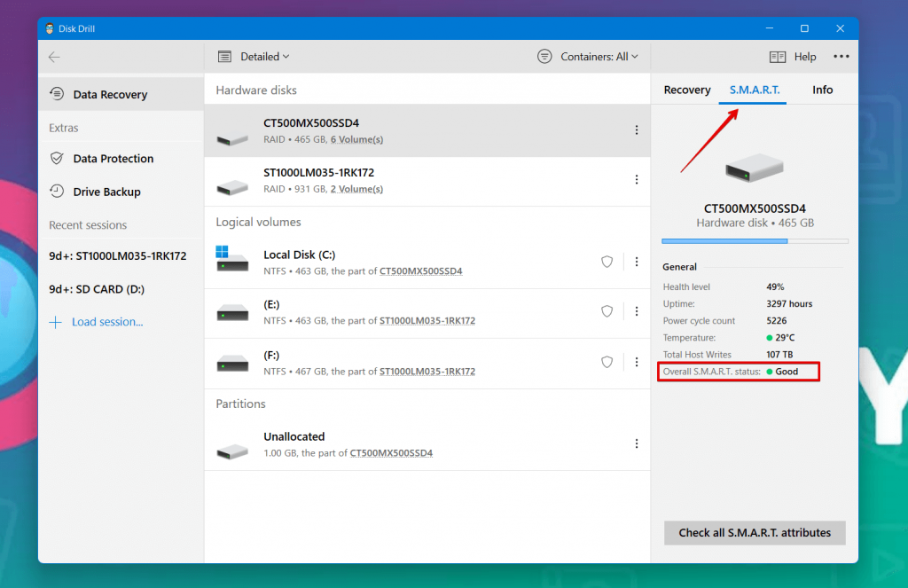Open the three-dot more options menu
908x588 pixels.
pos(841,57)
